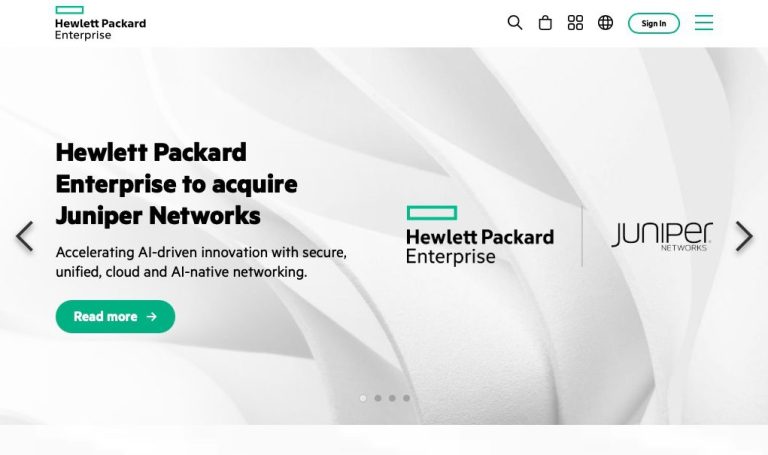Click the Read more button
768x455 pixels.
point(115,316)
